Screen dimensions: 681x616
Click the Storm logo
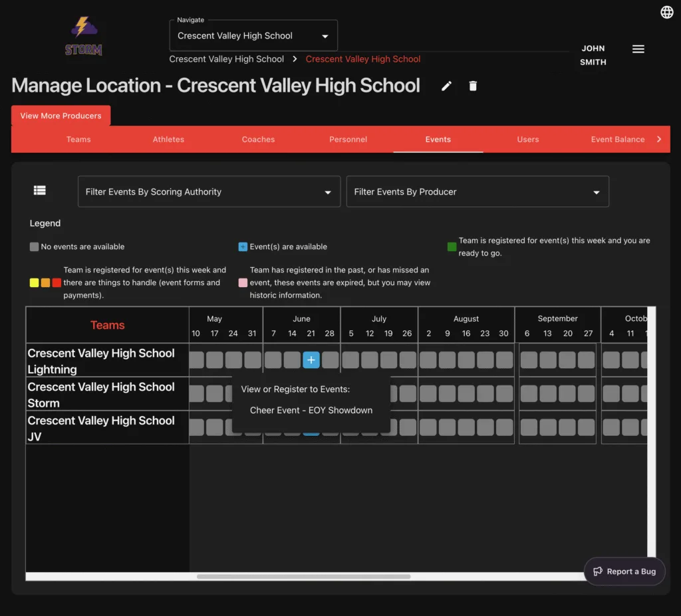click(x=84, y=37)
